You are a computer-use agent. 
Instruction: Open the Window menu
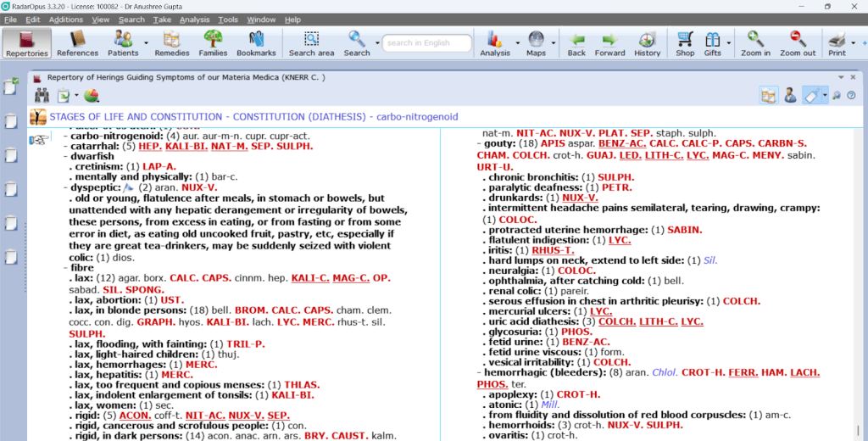pos(261,20)
